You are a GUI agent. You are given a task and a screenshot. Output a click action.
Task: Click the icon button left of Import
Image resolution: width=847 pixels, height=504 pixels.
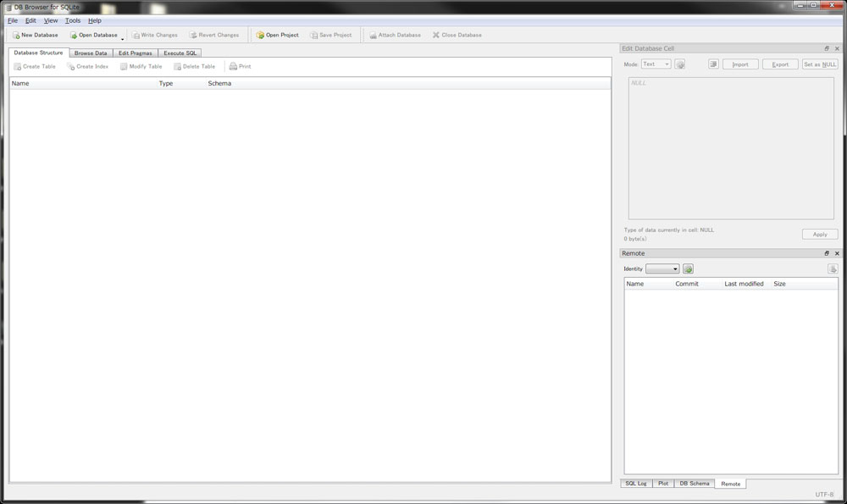[713, 64]
